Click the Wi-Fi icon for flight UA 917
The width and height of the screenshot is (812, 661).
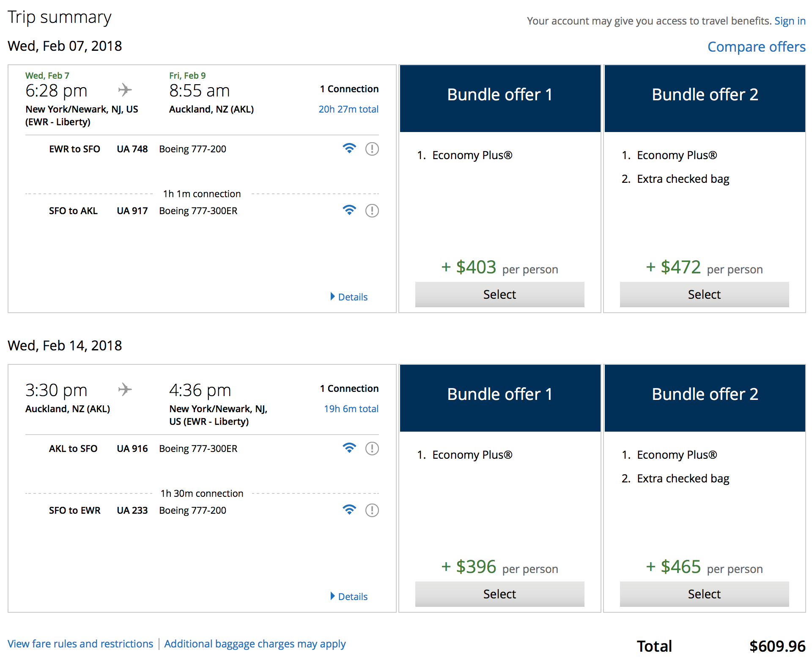tap(349, 210)
